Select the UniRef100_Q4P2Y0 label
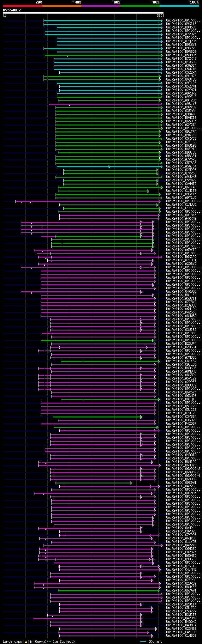 pyautogui.click(x=181, y=545)
